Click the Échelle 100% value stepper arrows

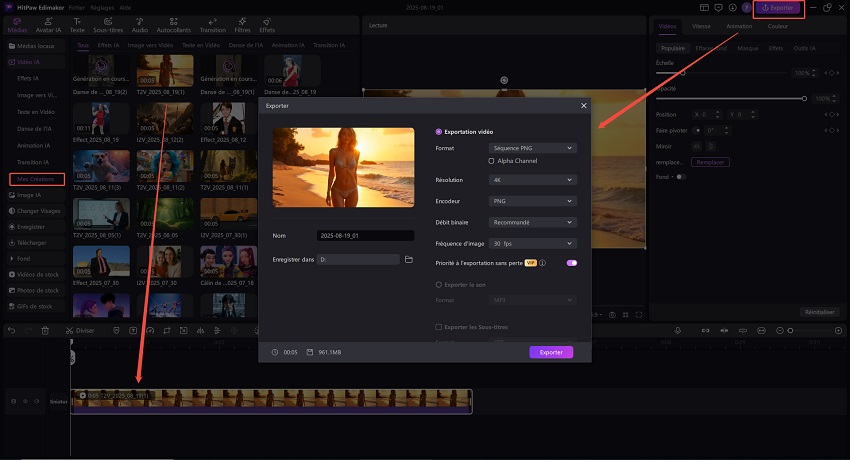(x=813, y=73)
